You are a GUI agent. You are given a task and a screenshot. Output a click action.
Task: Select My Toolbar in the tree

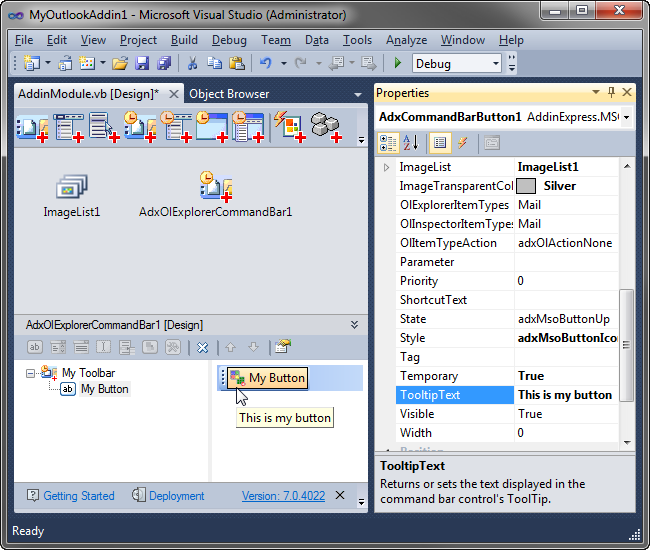click(x=88, y=373)
